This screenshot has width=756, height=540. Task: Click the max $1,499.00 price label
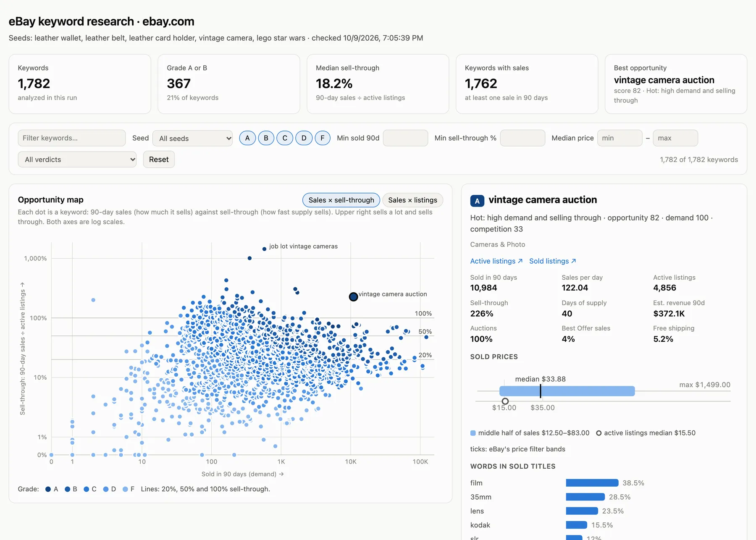[705, 385]
